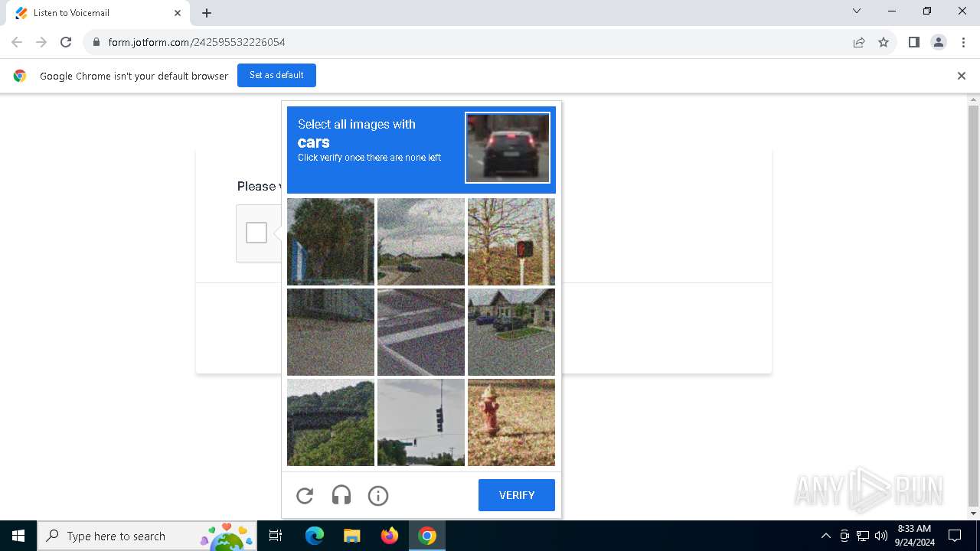Select captcha tile with crosswalk lines
The image size is (980, 551).
click(421, 332)
